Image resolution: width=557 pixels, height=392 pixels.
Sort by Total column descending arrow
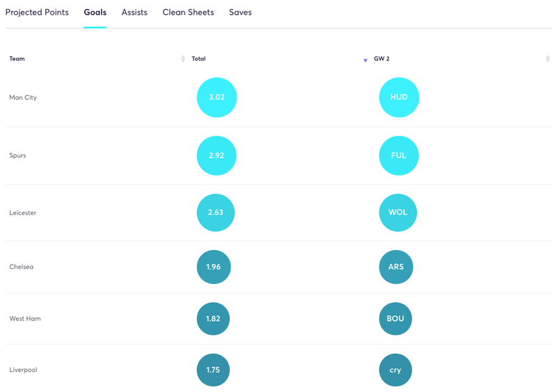click(x=365, y=61)
